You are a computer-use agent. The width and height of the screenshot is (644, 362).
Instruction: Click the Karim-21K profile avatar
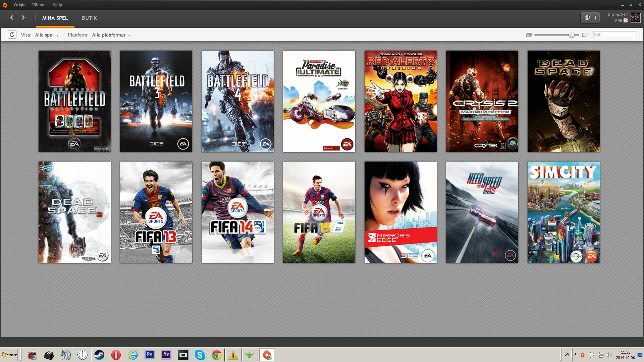[635, 18]
